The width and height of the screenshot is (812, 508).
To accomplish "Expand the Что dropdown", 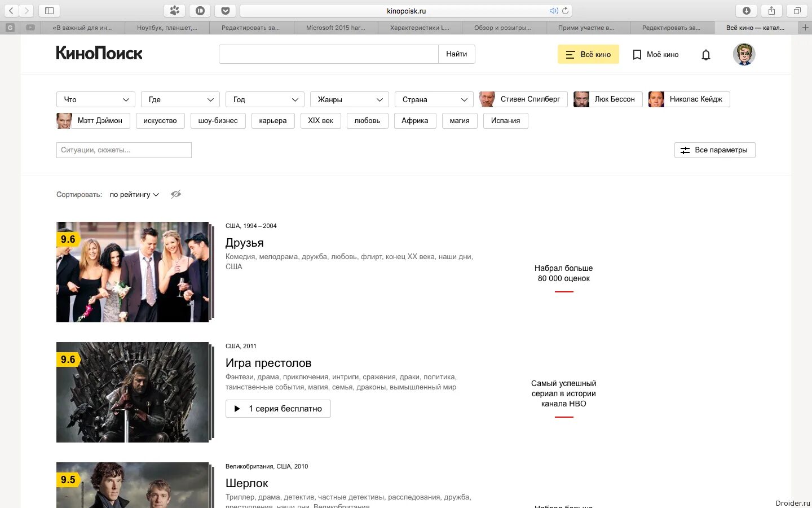I will point(96,99).
